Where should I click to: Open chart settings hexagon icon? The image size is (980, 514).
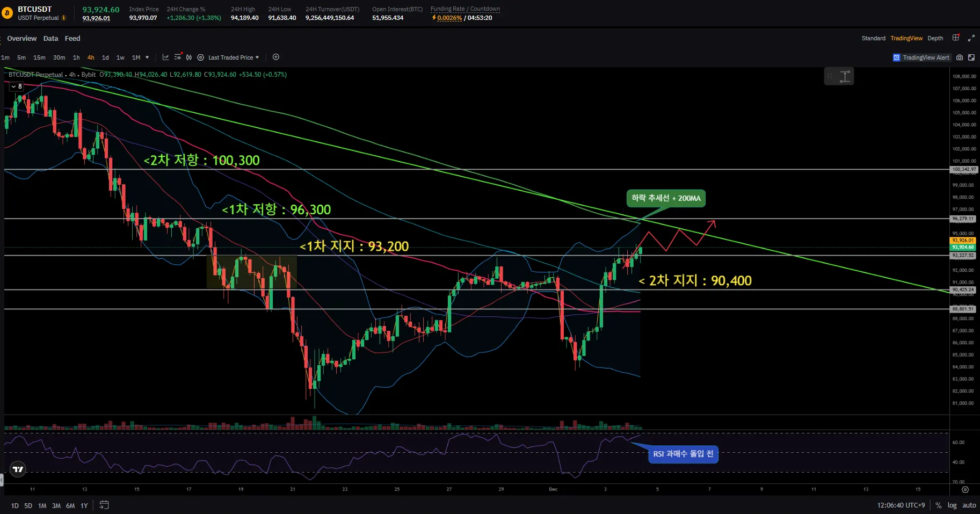click(200, 57)
